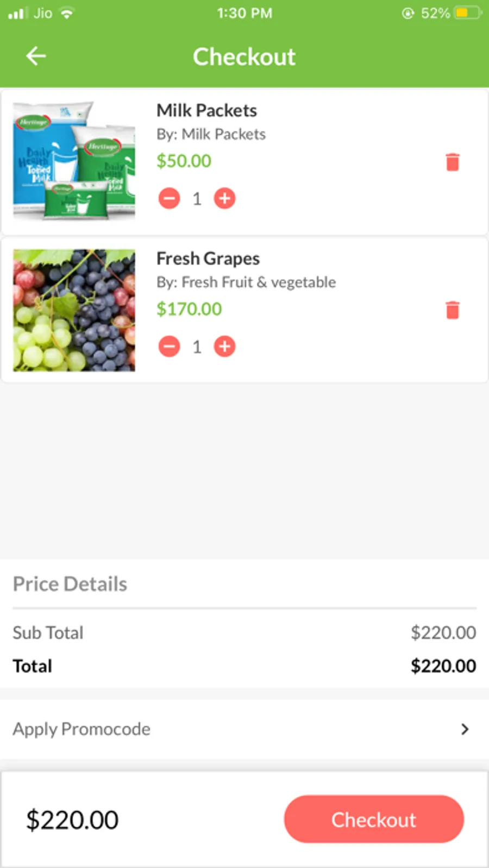Image resolution: width=489 pixels, height=868 pixels.
Task: Remove Fresh Grapes using trash icon
Action: tap(452, 310)
